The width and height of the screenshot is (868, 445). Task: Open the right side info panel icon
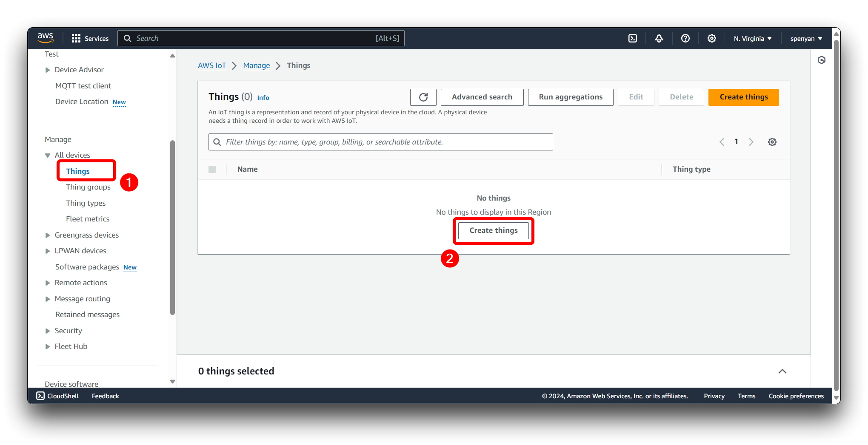pos(821,60)
